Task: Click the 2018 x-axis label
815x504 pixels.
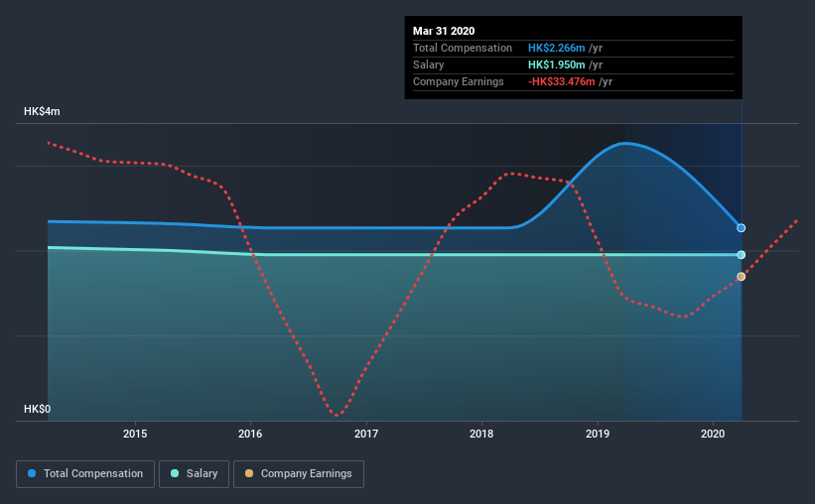Action: [481, 434]
